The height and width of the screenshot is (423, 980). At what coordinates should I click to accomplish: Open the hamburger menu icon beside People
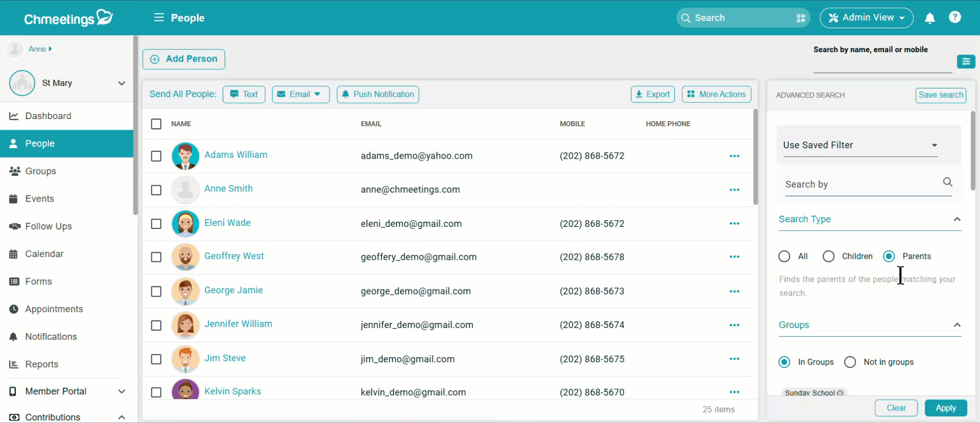tap(159, 17)
